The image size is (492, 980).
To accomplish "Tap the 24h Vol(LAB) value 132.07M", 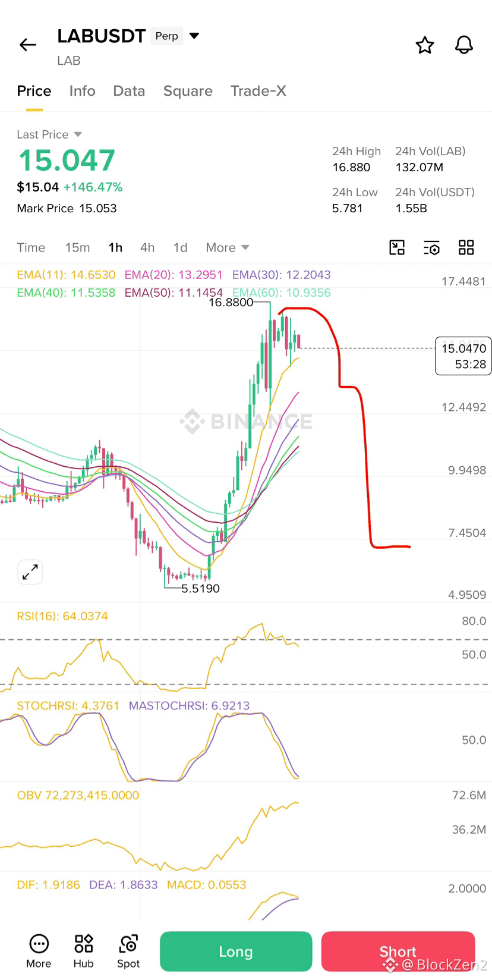I will (420, 167).
